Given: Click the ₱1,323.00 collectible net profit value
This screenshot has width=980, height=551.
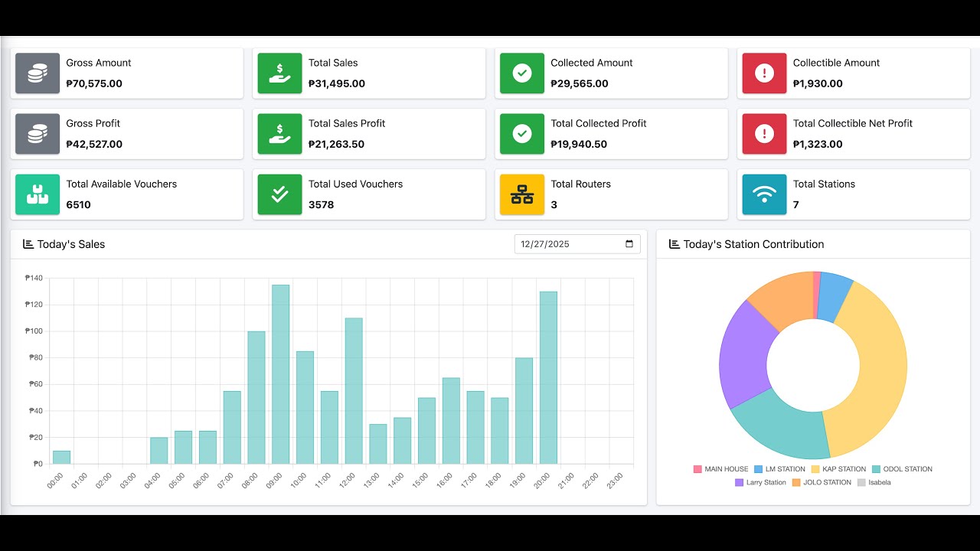Looking at the screenshot, I should pos(818,144).
